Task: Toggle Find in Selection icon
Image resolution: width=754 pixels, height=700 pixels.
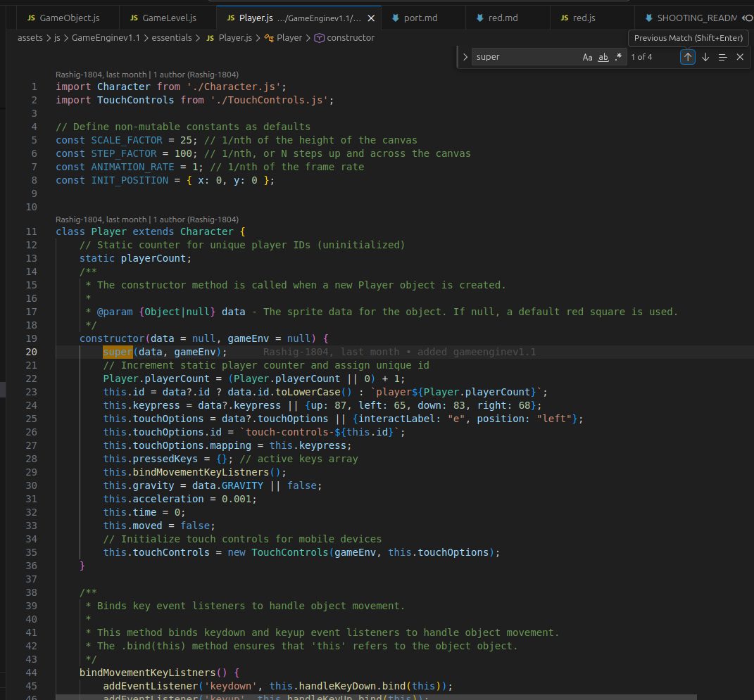Action: 723,57
